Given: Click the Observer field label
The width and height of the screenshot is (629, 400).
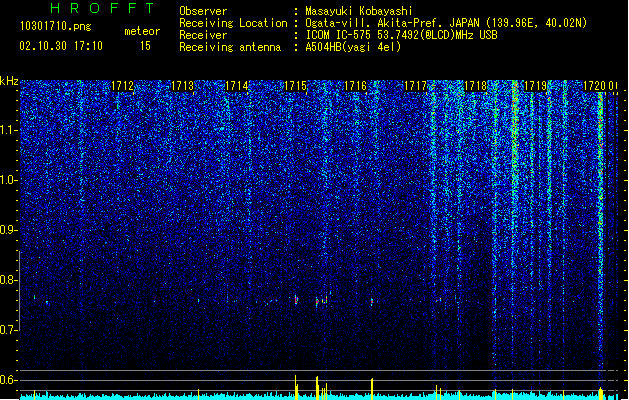Looking at the screenshot, I should click(203, 11).
